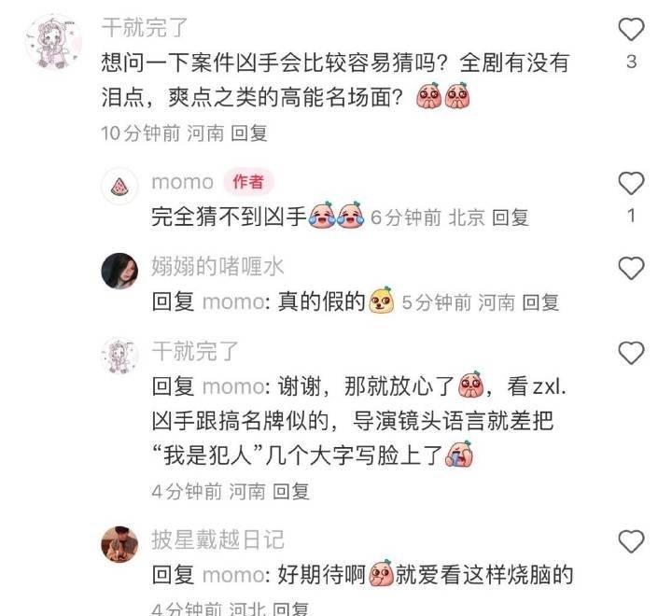Viewport: 672px width, 616px height.
Task: Like 干就完了's reply about zxl
Action: (631, 353)
